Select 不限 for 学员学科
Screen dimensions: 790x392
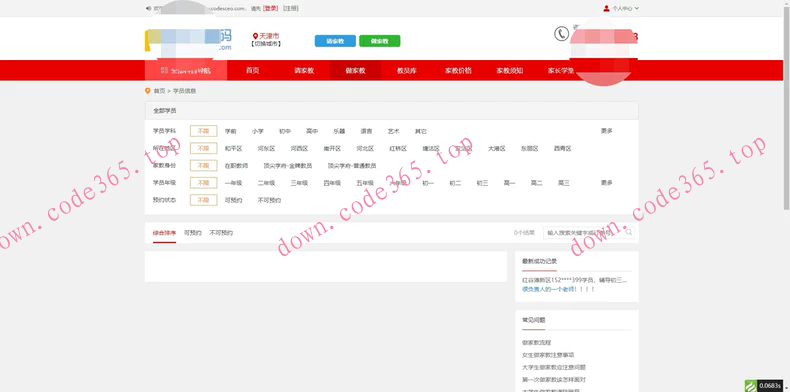click(x=204, y=131)
